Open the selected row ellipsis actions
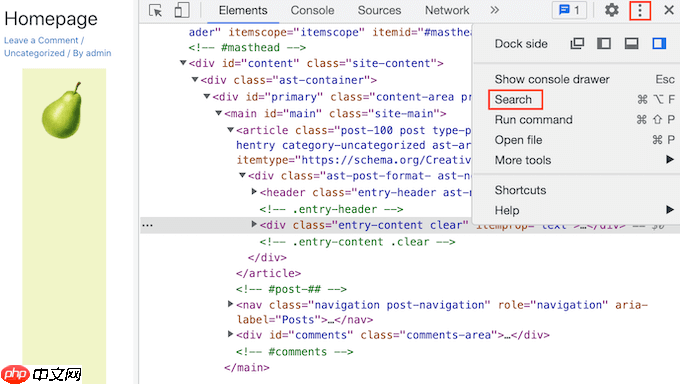Viewport: 680px width, 384px height. click(x=147, y=225)
